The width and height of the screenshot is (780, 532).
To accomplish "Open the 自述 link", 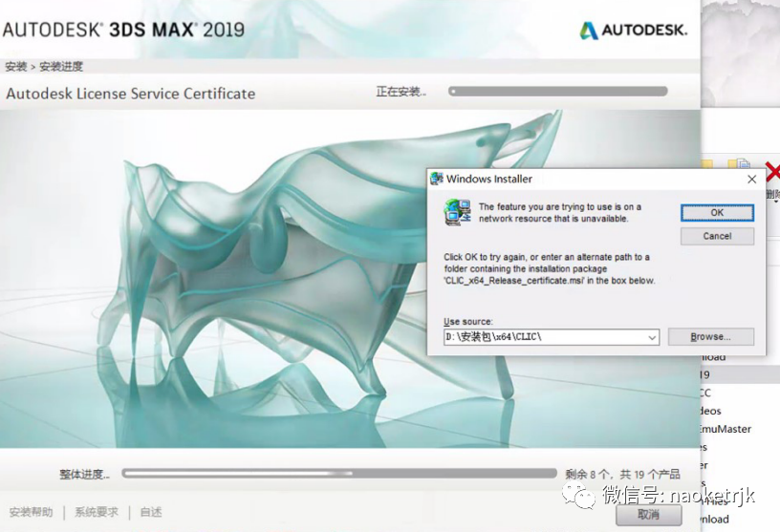I will (151, 512).
